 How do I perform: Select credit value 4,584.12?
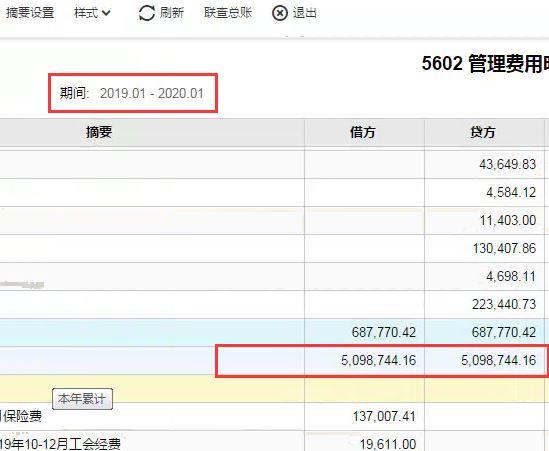(x=511, y=192)
